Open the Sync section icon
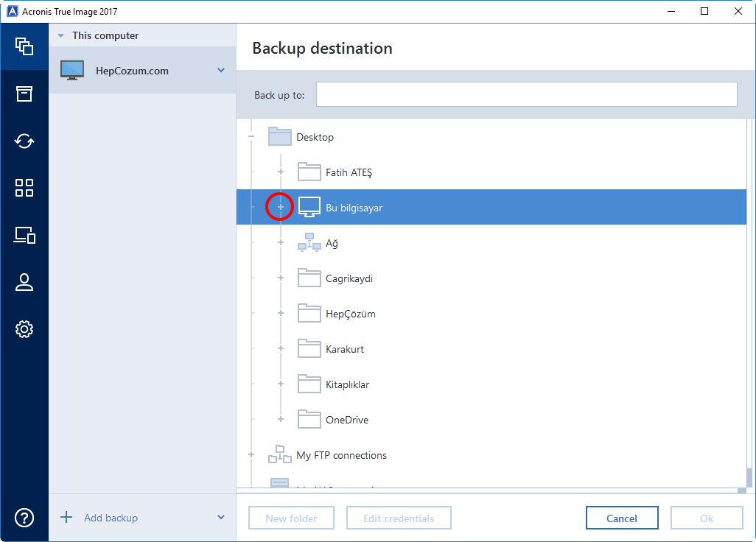Image resolution: width=756 pixels, height=542 pixels. pos(24,141)
